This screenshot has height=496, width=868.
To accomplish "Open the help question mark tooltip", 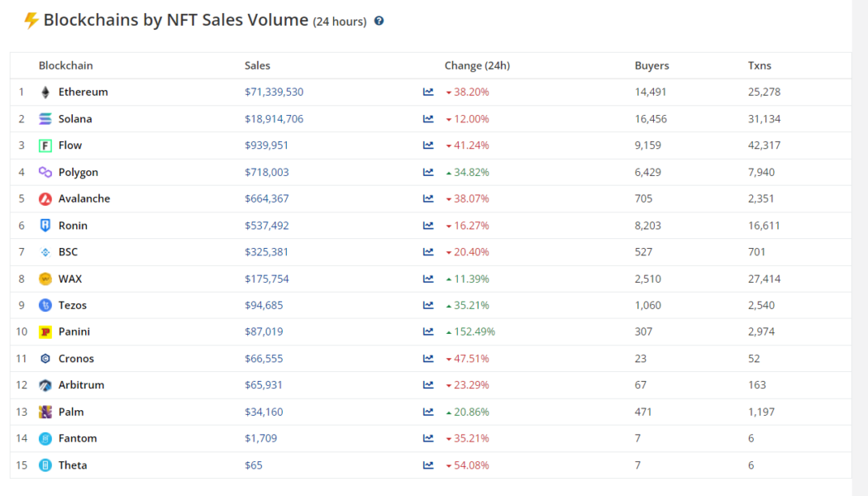I will pos(379,21).
